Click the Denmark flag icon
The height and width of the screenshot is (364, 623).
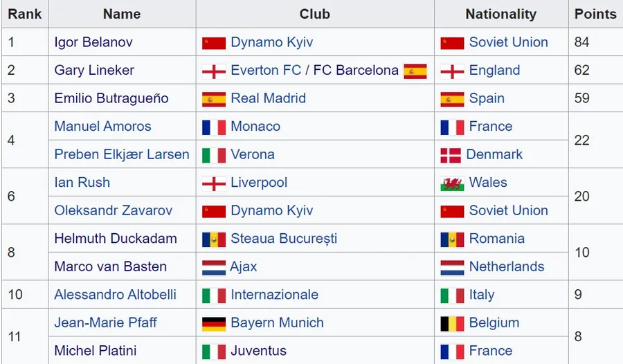(x=451, y=155)
